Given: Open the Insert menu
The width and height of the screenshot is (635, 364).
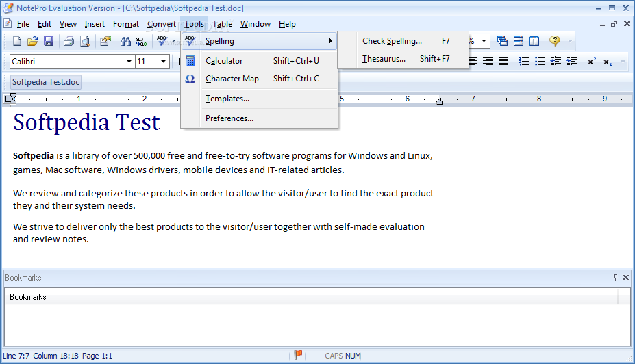Looking at the screenshot, I should pos(95,24).
